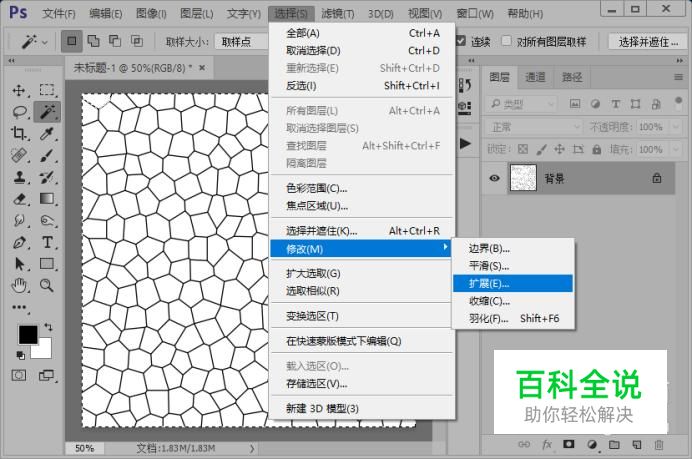Open the 填充 fill dropdown arrow

675,149
